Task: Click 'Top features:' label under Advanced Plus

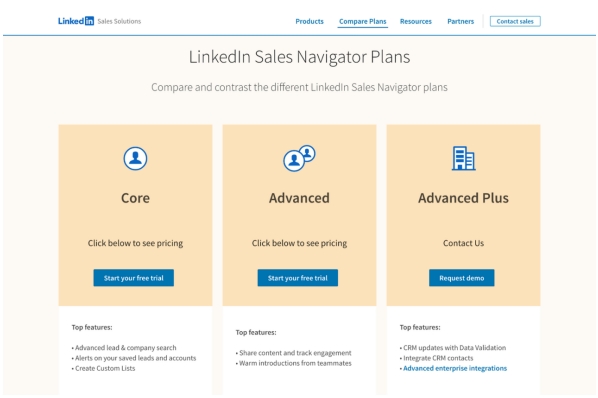Action: (x=420, y=327)
